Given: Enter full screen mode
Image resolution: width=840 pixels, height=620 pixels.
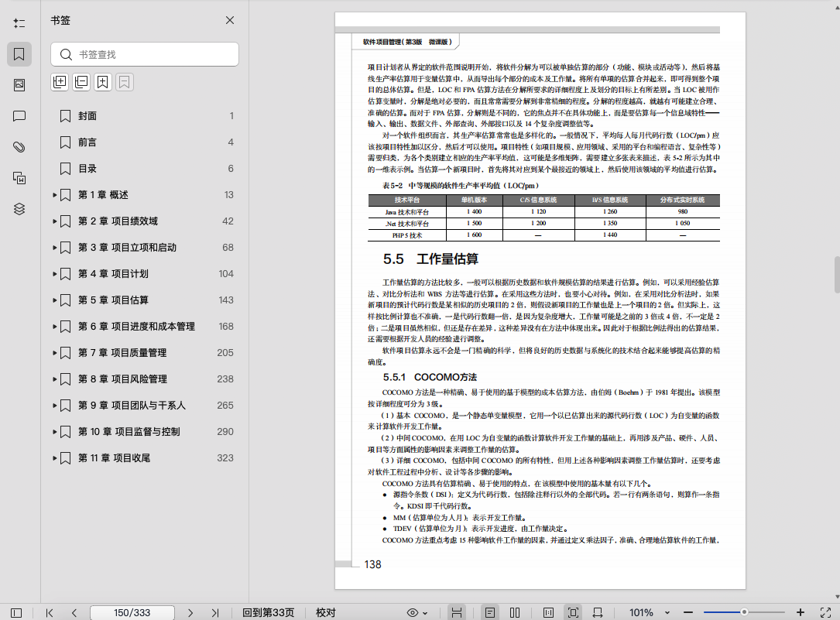Looking at the screenshot, I should [x=825, y=612].
